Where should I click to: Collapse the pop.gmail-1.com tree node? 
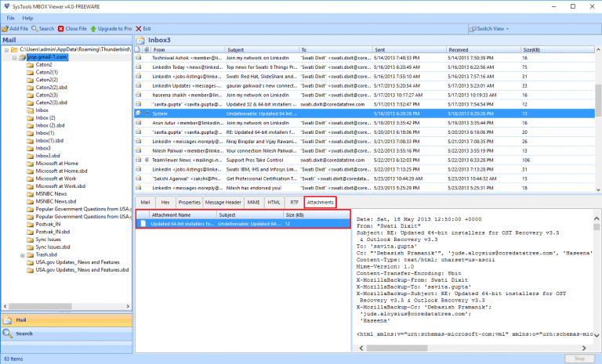tap(16, 57)
